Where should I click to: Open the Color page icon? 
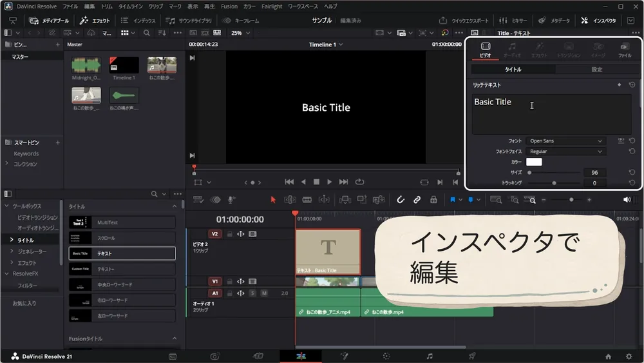coord(386,356)
